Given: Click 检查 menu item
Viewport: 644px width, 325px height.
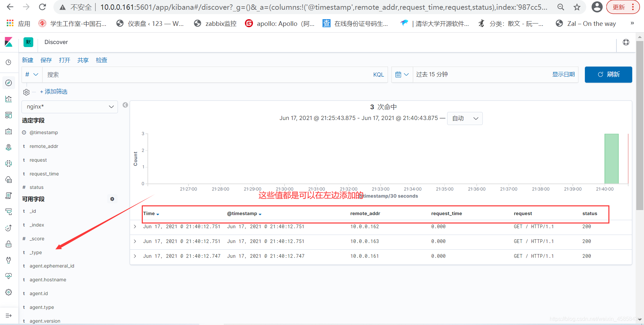Looking at the screenshot, I should pyautogui.click(x=101, y=60).
